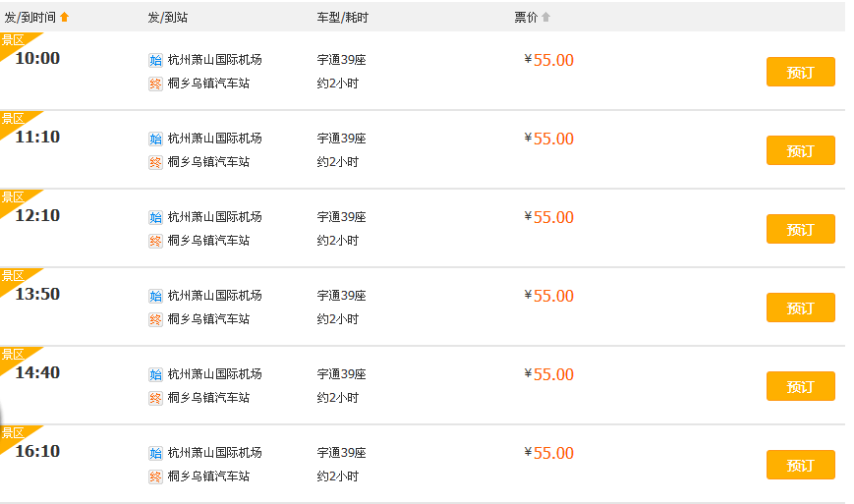This screenshot has width=854, height=504.
Task: Click the 发/到站 column header
Action: 167,17
